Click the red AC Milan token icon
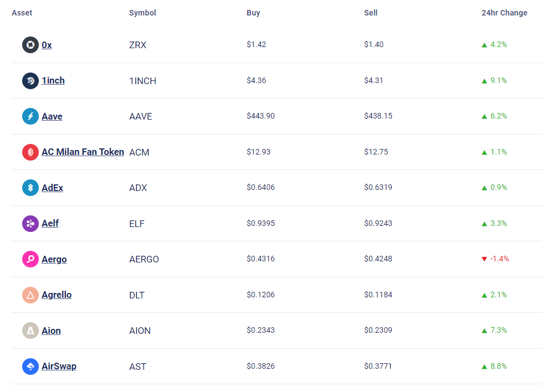The image size is (542, 392). (x=30, y=152)
